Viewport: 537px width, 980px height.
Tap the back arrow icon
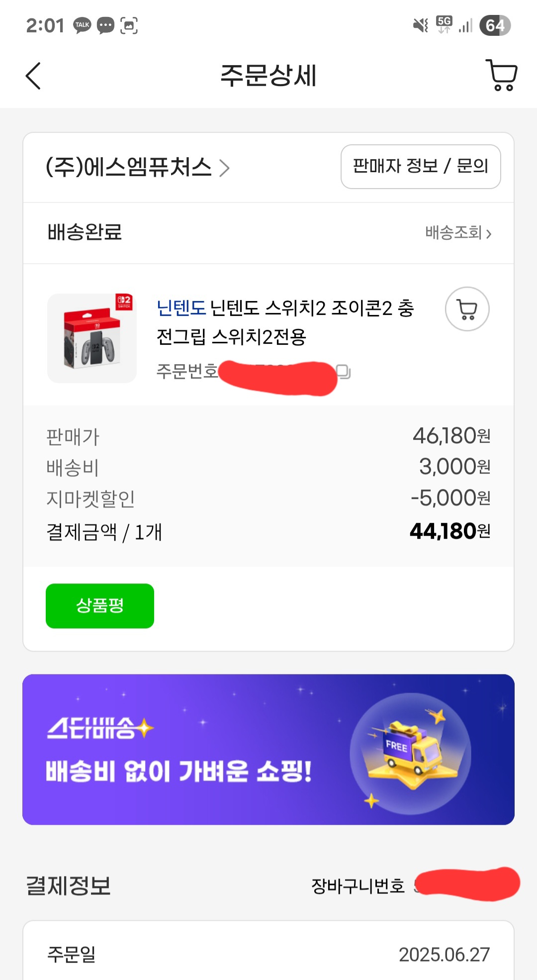(33, 76)
